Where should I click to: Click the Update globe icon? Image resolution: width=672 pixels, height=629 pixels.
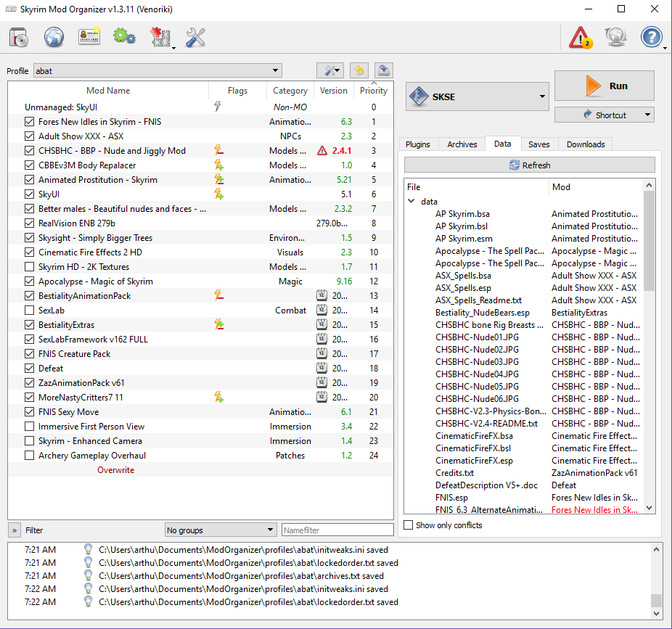[616, 37]
